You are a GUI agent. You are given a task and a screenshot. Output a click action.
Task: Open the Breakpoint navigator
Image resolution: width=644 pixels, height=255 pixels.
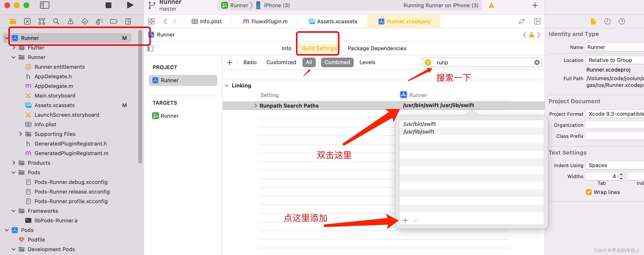[x=113, y=22]
